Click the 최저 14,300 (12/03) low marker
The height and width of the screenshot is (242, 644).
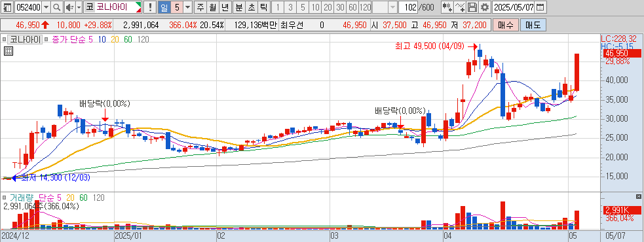(55, 178)
